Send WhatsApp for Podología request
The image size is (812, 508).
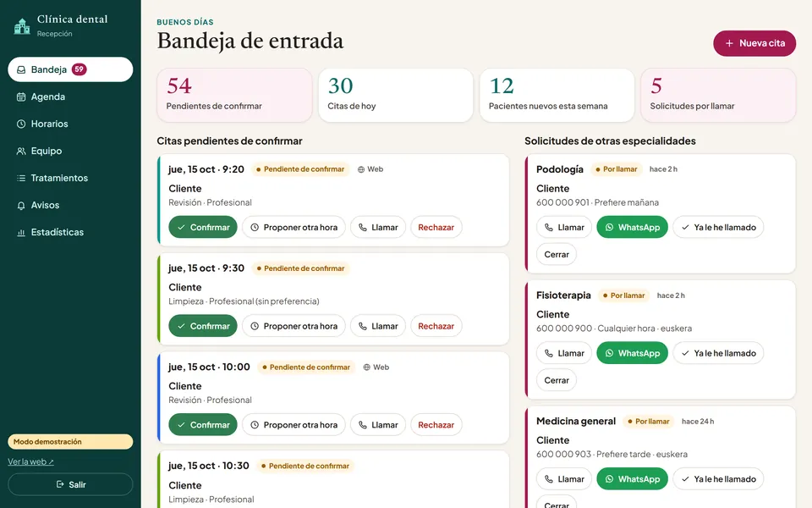[x=633, y=227]
